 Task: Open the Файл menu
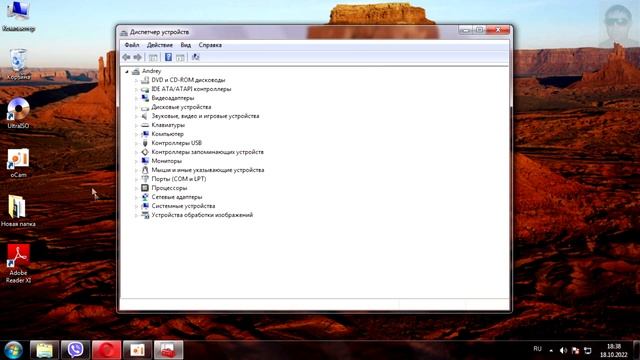tap(132, 45)
